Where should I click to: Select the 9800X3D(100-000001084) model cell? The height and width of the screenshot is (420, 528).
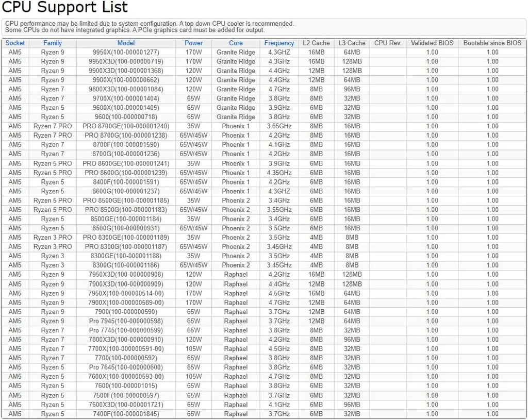[126, 89]
